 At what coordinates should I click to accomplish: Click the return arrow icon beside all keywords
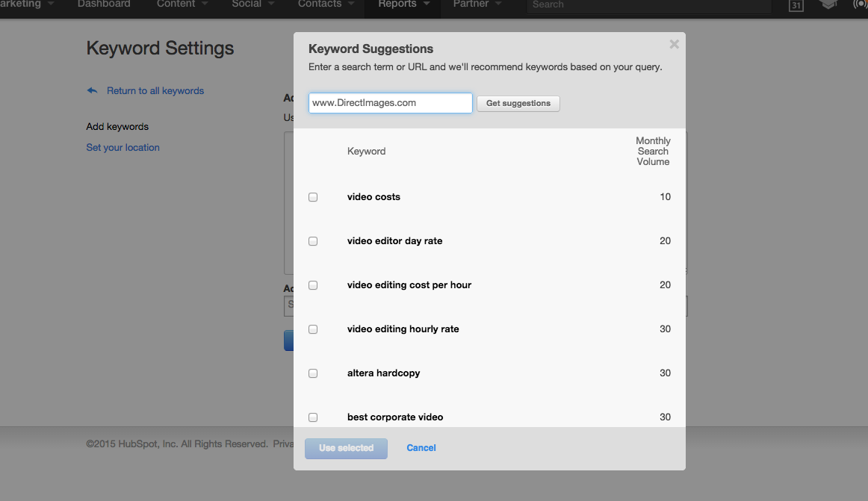(93, 91)
